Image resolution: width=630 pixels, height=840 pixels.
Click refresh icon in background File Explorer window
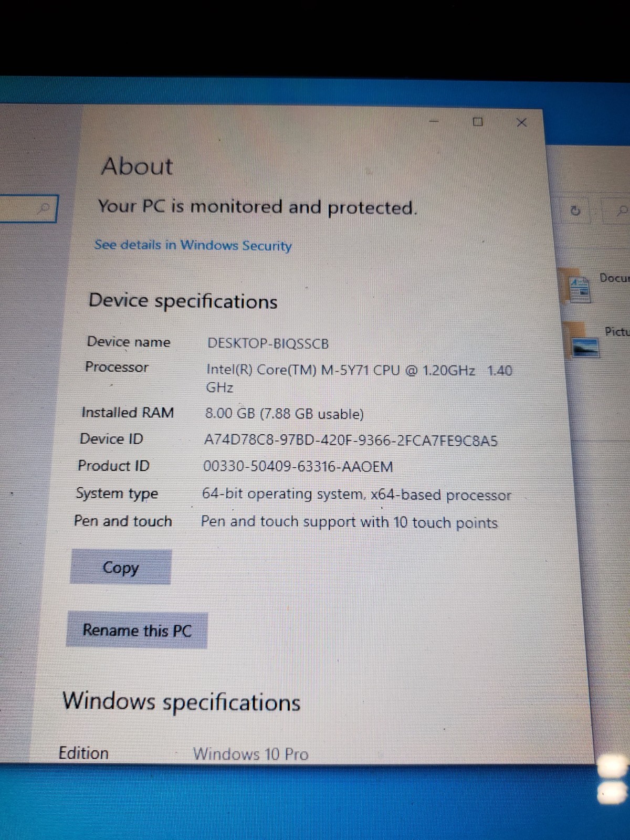click(575, 211)
